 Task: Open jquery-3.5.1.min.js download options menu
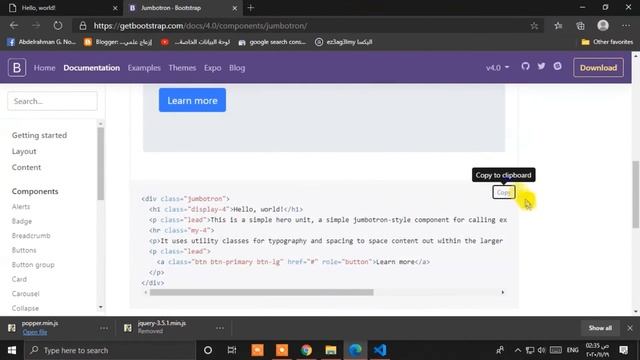220,328
